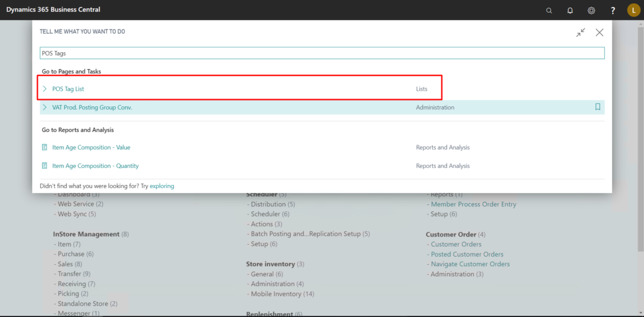Open the help question mark icon
Screen dimensions: 644x317
(613, 10)
